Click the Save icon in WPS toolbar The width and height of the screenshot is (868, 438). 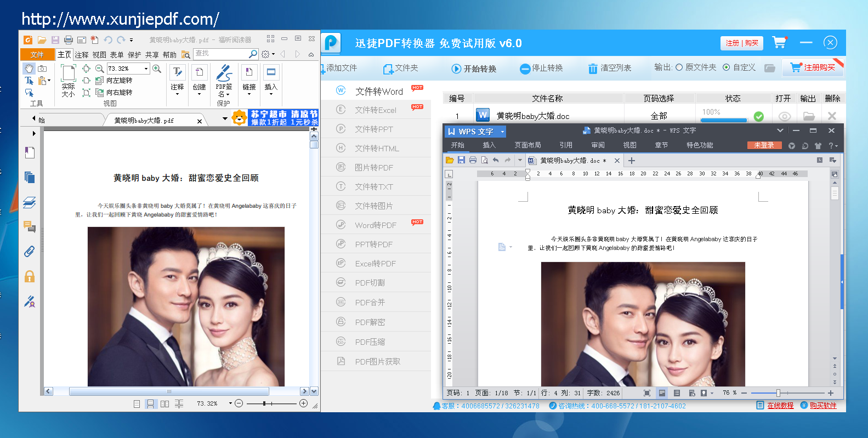tap(461, 160)
